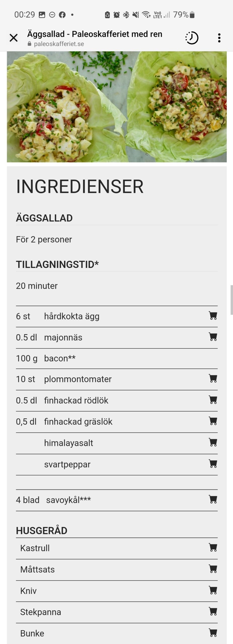233x644 pixels.
Task: Click the cart icon for finhackad rödlök
Action: click(x=213, y=400)
